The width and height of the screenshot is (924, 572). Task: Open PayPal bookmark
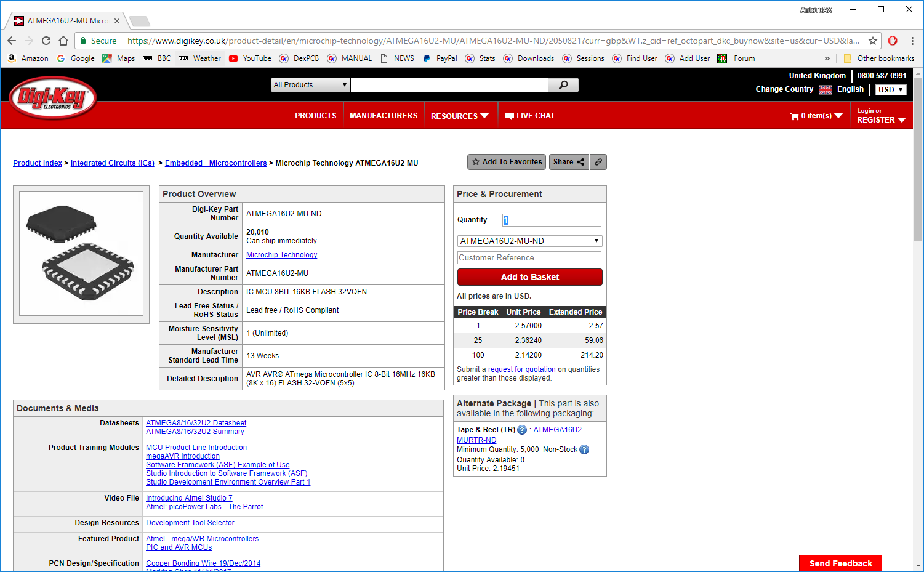(440, 58)
